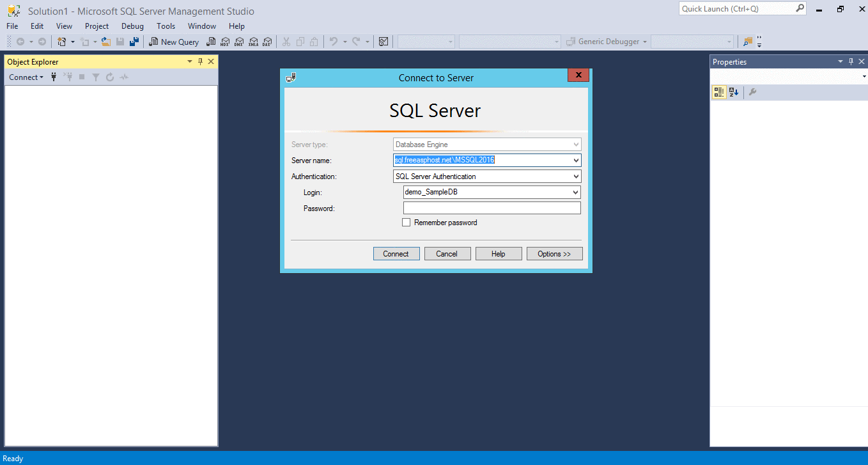This screenshot has height=465, width=868.
Task: Open Object Explorer window position menu
Action: (x=190, y=61)
